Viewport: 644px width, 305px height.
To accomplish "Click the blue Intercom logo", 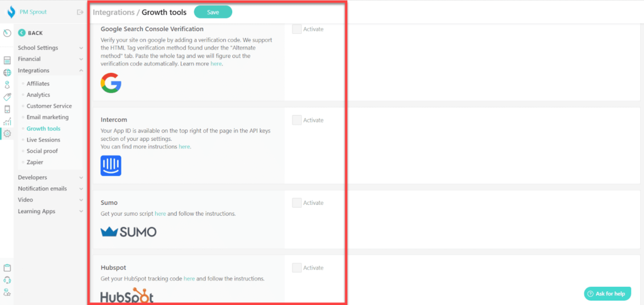I will [x=111, y=165].
